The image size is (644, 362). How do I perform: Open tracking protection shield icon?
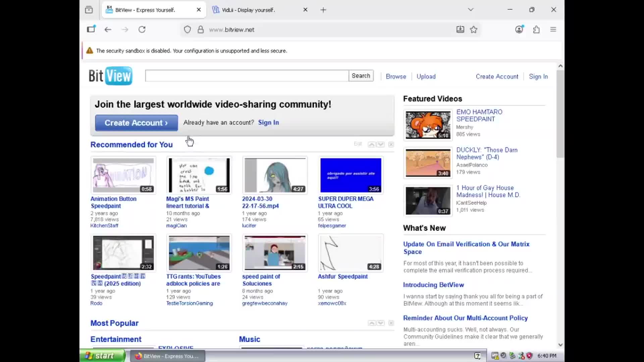187,29
